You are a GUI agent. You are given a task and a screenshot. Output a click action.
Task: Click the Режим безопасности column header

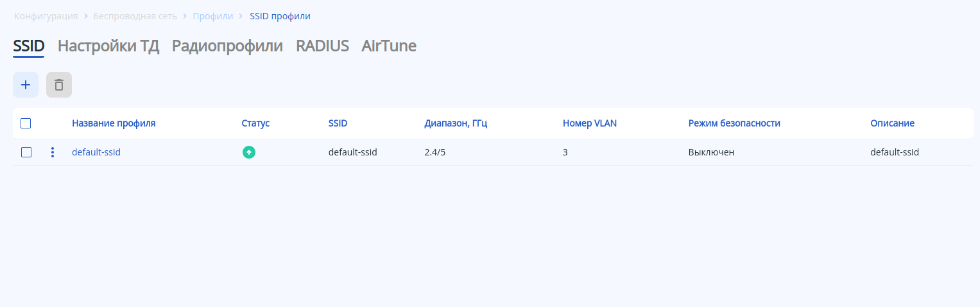[x=734, y=123]
